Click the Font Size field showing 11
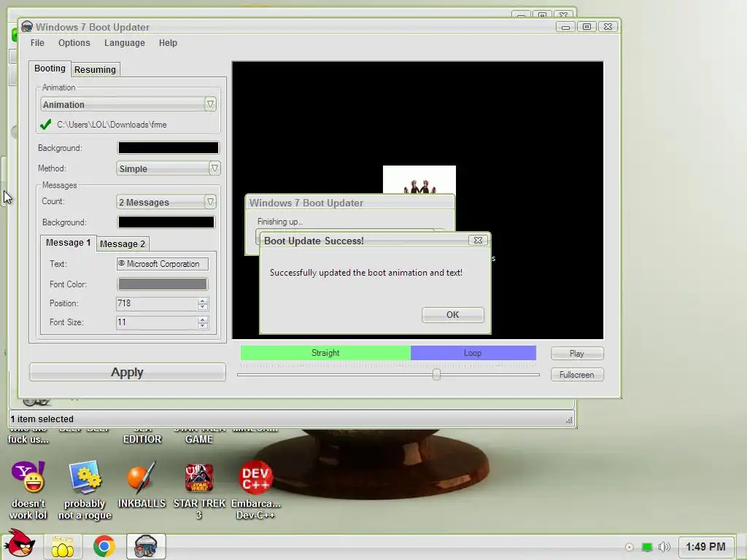747x560 pixels. tap(157, 322)
